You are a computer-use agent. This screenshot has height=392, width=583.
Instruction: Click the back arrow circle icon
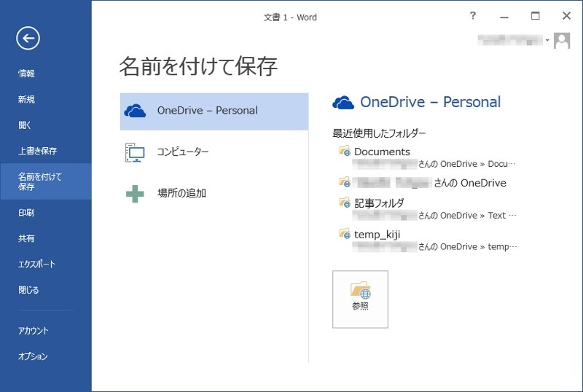(x=28, y=39)
